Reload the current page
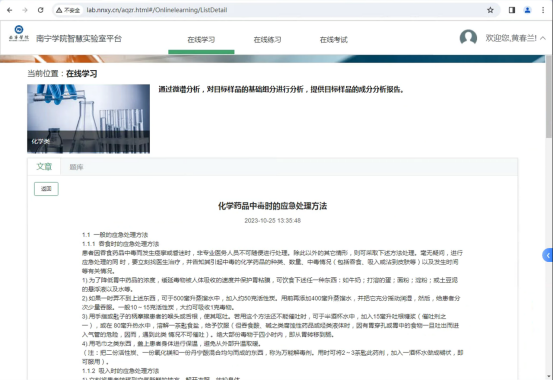 (41, 10)
